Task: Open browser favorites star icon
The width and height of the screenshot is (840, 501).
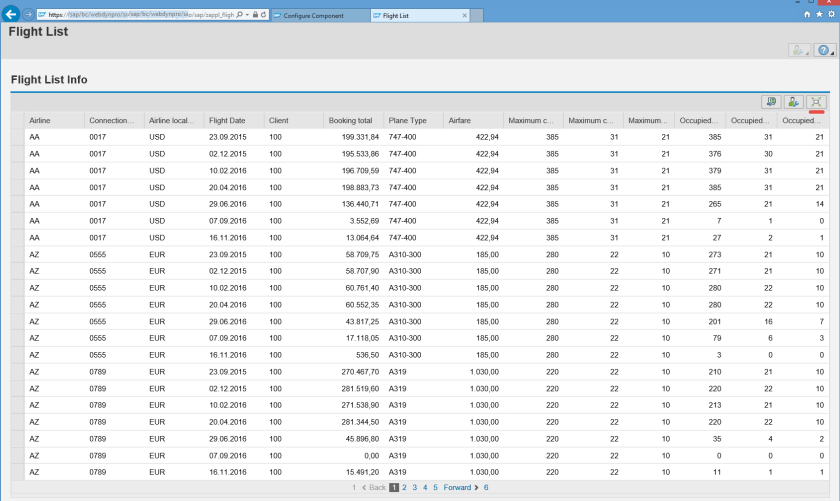Action: [x=819, y=15]
